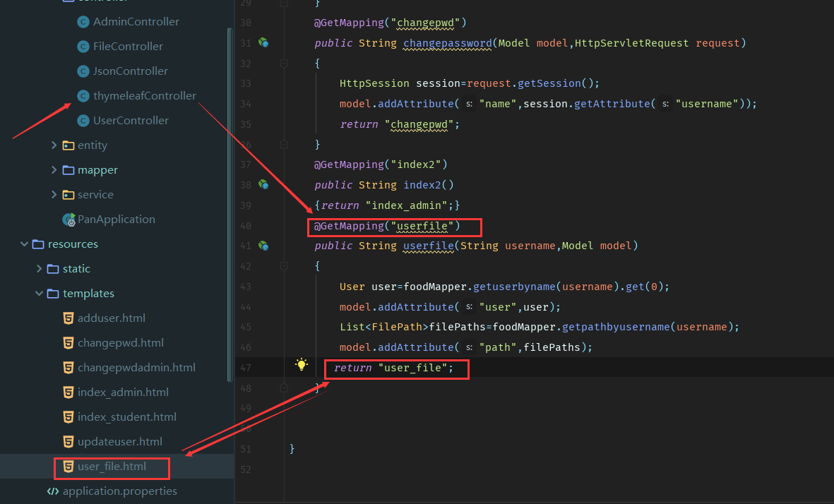
Task: Click the @GetMapping("index2") annotation
Action: [x=381, y=164]
